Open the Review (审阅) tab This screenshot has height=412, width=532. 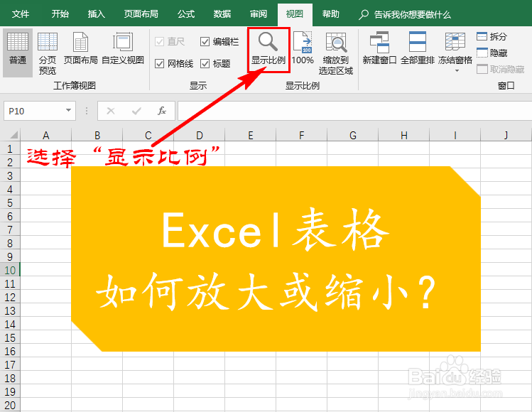(x=259, y=14)
